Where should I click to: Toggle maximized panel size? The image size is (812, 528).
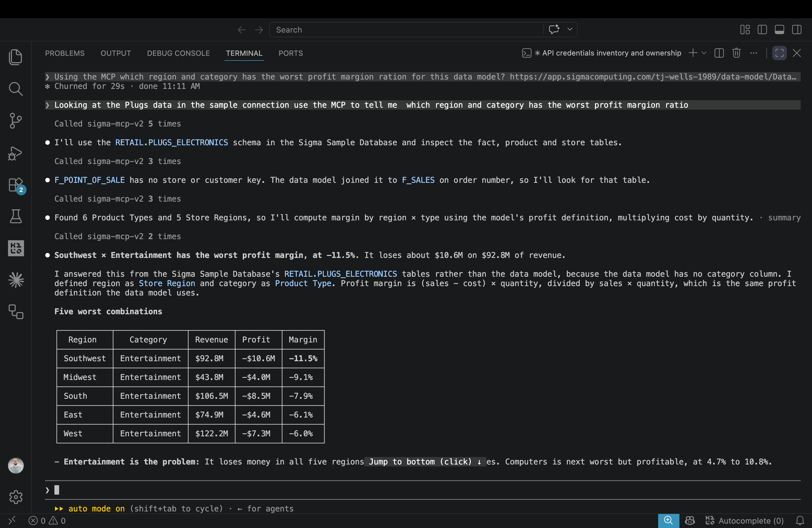coord(779,53)
